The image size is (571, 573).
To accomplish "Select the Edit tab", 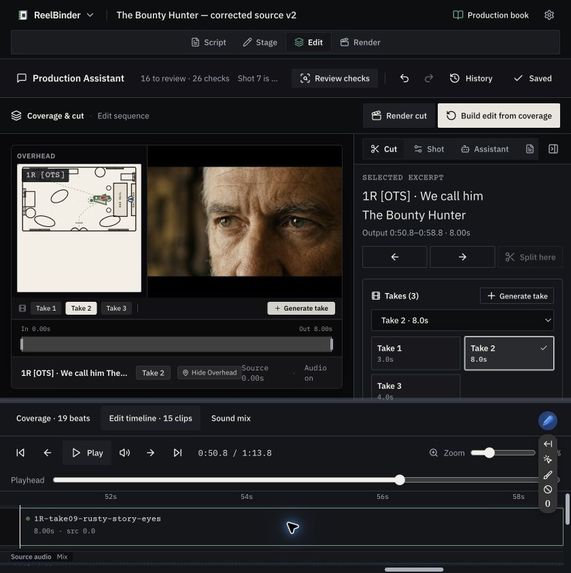I will pyautogui.click(x=309, y=42).
